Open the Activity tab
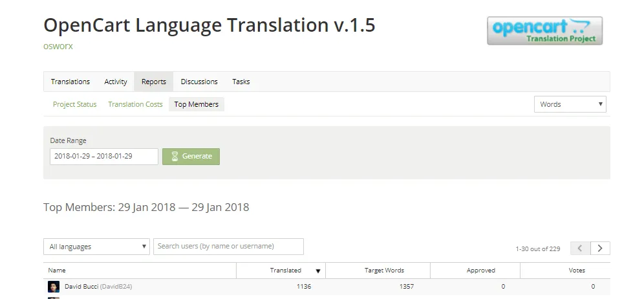Image resolution: width=644 pixels, height=299 pixels. click(x=115, y=82)
